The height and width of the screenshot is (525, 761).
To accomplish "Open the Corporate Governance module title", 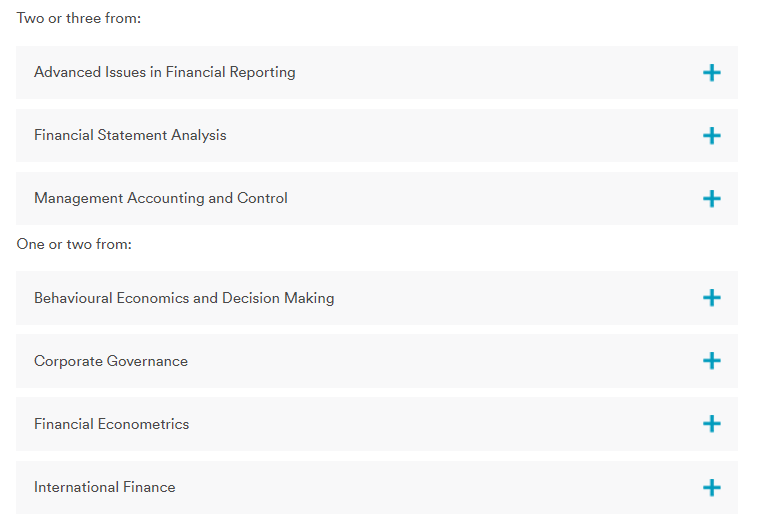I will [x=111, y=361].
